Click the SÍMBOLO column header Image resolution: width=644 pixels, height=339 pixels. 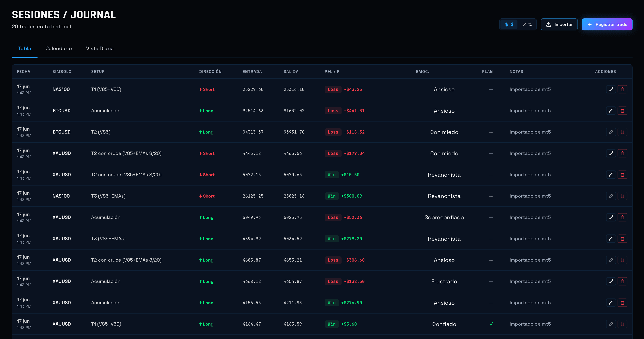62,72
